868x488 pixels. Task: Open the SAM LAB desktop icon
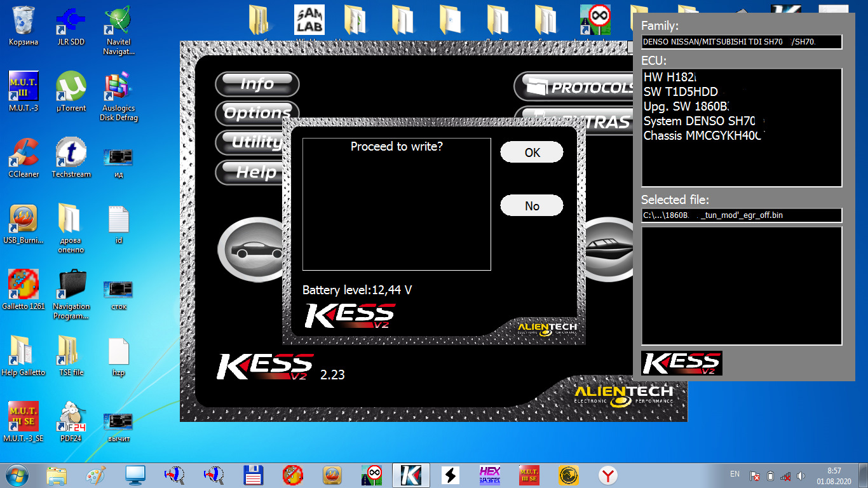(309, 20)
